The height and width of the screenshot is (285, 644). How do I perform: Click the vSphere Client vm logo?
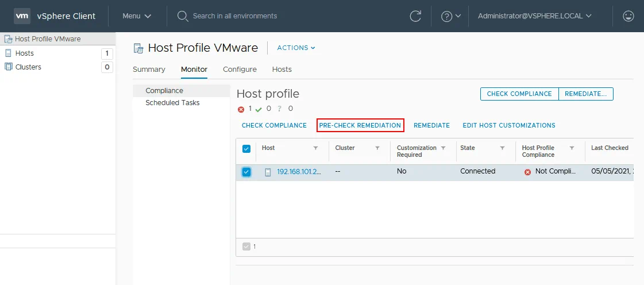point(22,16)
